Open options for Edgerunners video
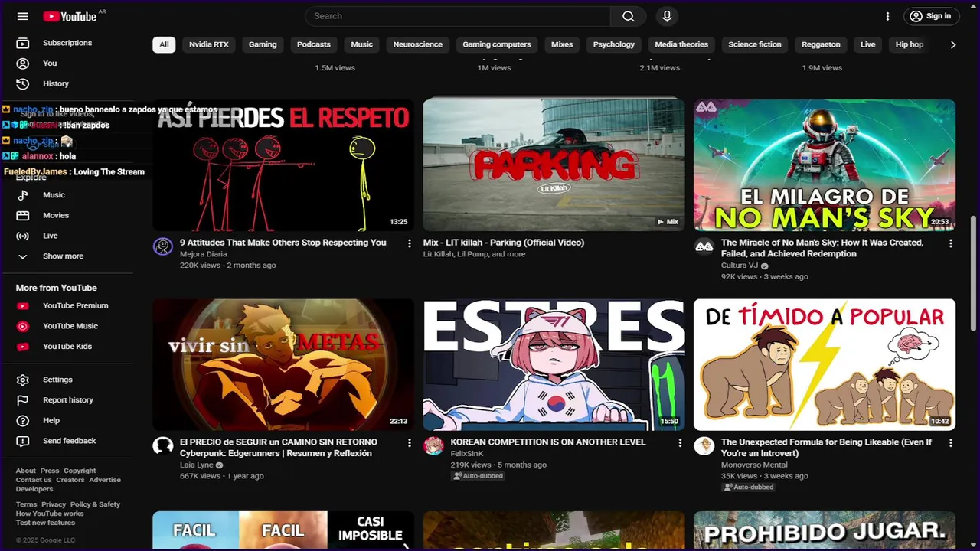The width and height of the screenshot is (980, 551). coord(409,443)
